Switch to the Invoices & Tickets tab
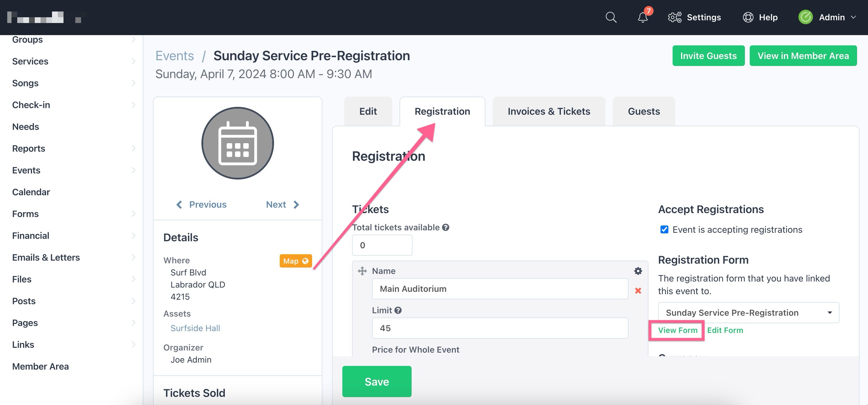 coord(549,111)
